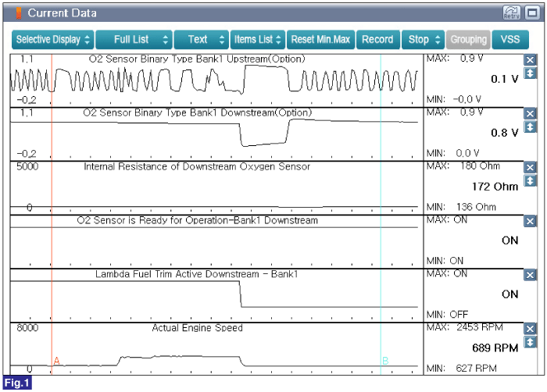Close the O2 Sensor Bank1 Upstream graph

pyautogui.click(x=530, y=60)
